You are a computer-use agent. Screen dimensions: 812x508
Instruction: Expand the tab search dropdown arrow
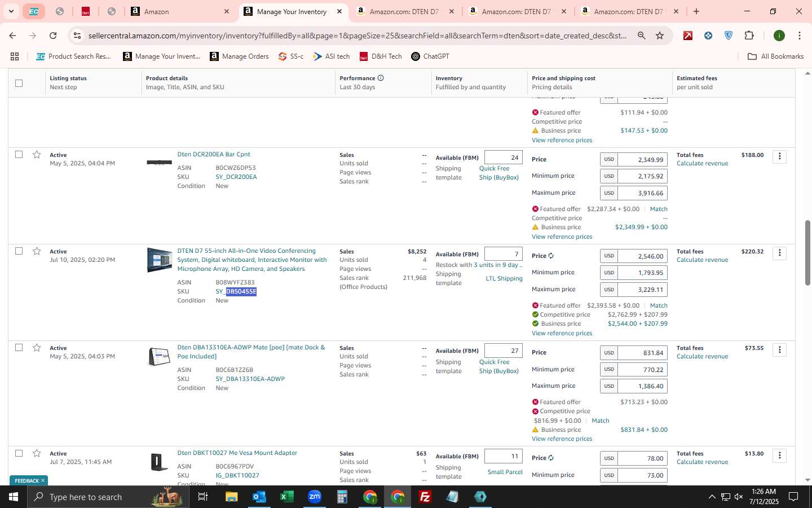pyautogui.click(x=11, y=11)
